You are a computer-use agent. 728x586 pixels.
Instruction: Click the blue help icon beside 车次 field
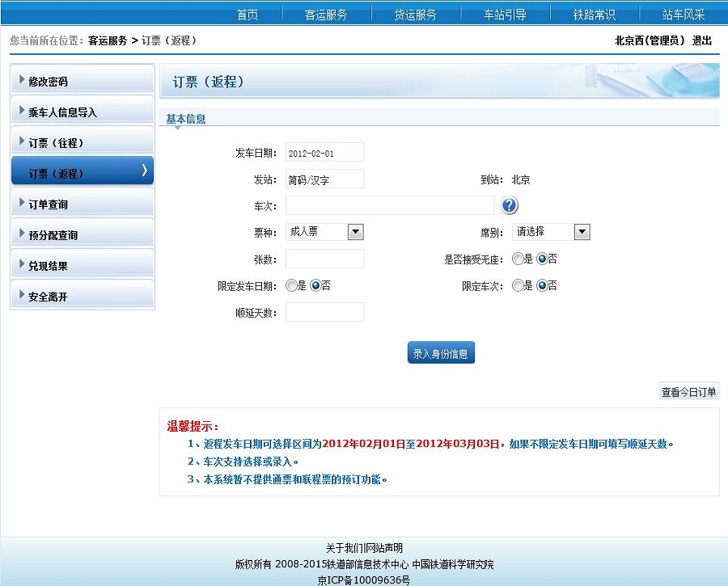[510, 205]
